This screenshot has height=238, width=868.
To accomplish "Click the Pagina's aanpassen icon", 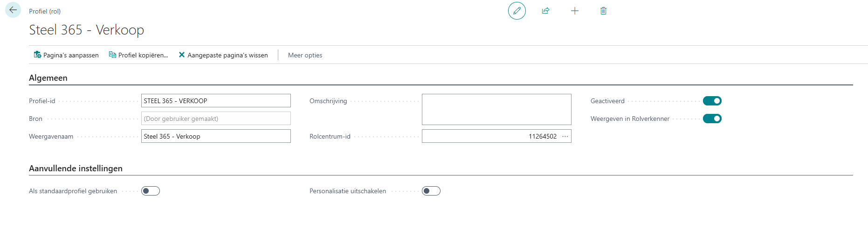I will [x=37, y=55].
